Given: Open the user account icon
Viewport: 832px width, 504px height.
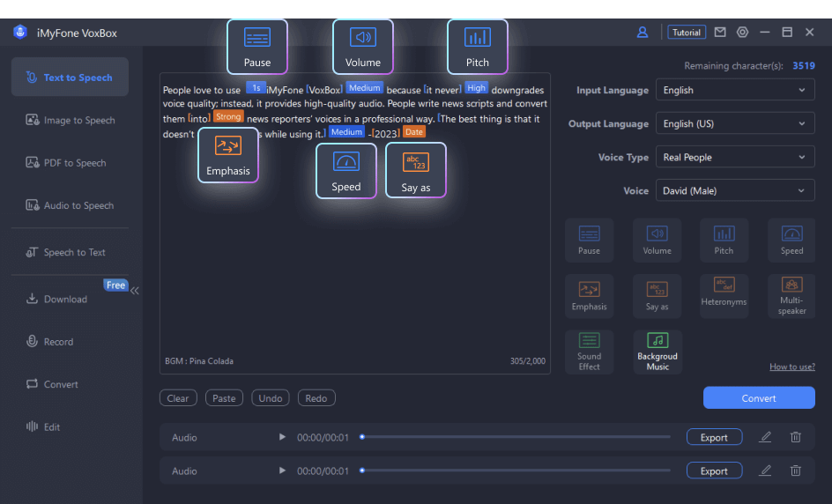Looking at the screenshot, I should coord(642,33).
